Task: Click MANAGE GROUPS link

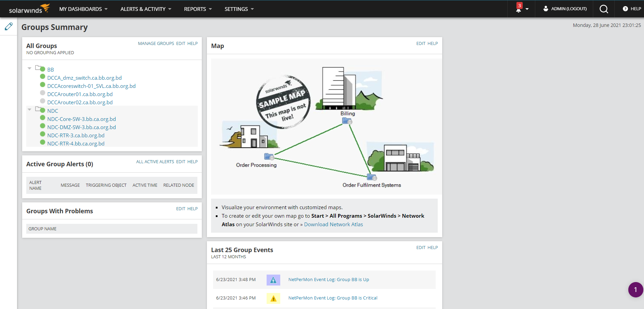Action: click(156, 44)
